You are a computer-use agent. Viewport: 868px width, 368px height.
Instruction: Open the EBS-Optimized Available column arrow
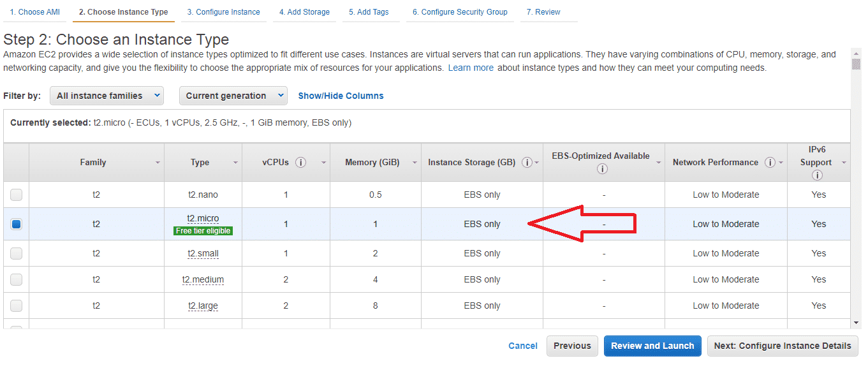coord(658,163)
